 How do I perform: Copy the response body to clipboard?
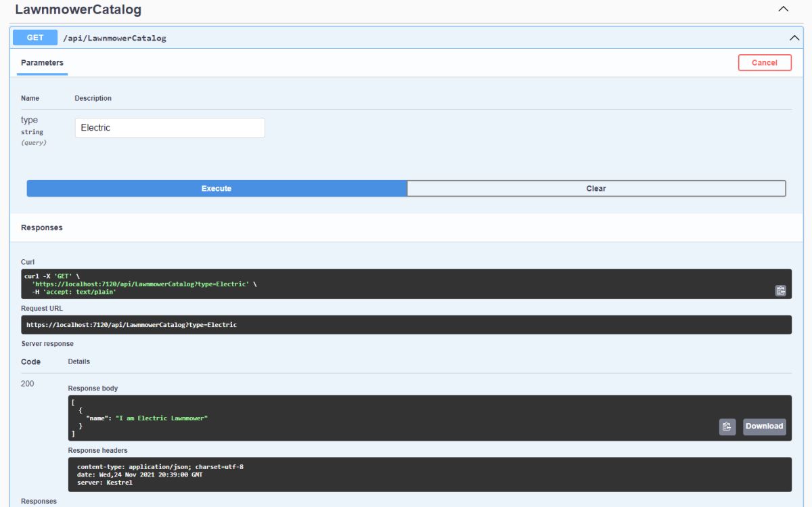coord(727,426)
